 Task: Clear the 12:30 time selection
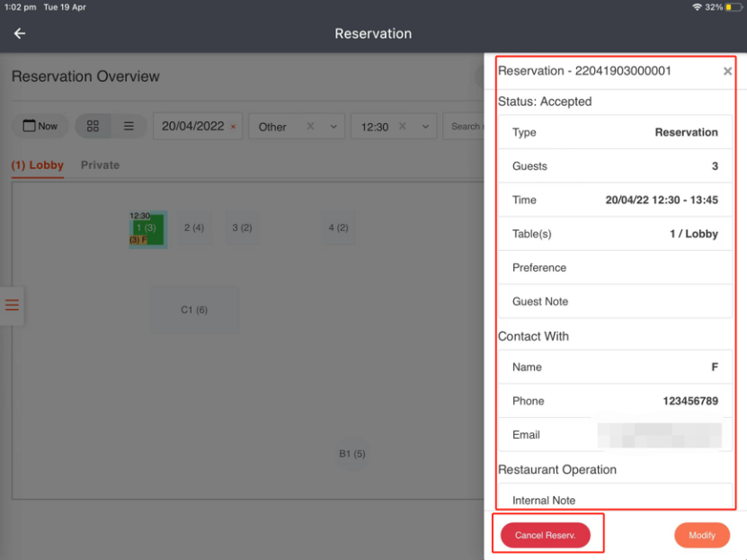coord(403,127)
